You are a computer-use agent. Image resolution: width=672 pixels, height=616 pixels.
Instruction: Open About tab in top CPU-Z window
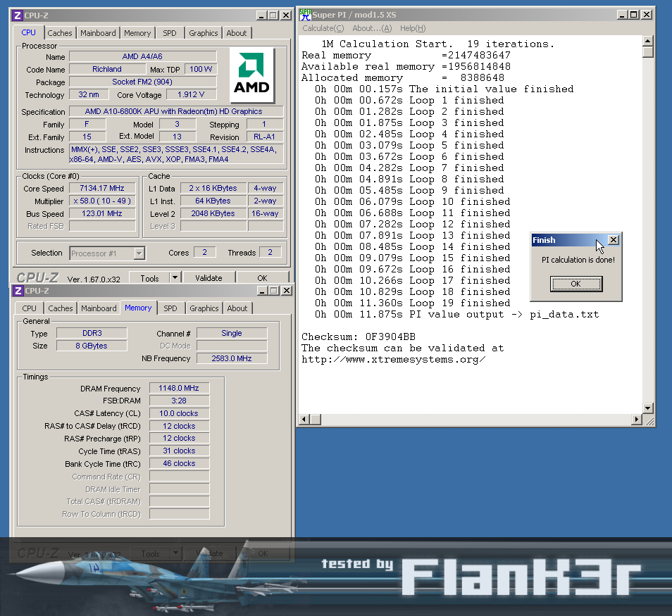(237, 33)
